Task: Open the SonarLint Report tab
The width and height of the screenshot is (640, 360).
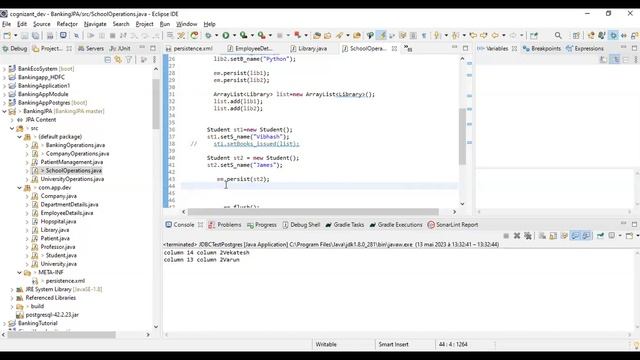Action: (453, 225)
